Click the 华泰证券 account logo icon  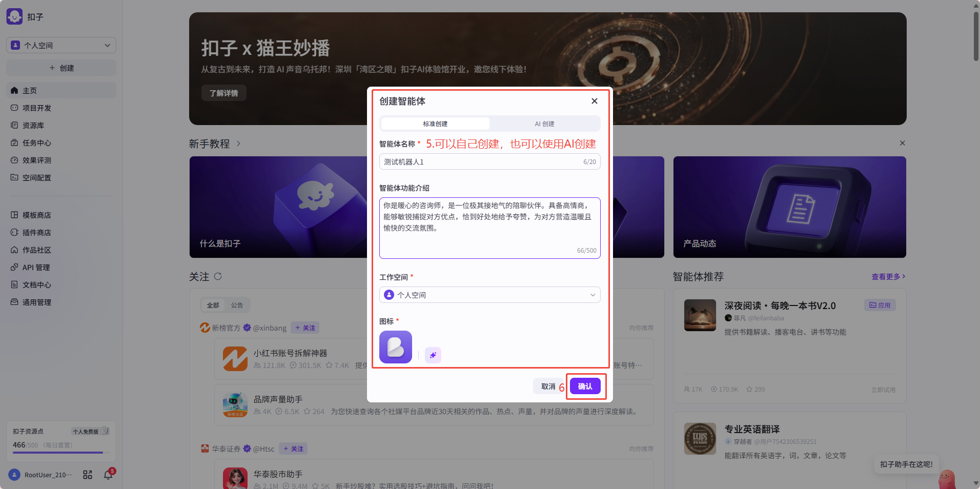[205, 449]
